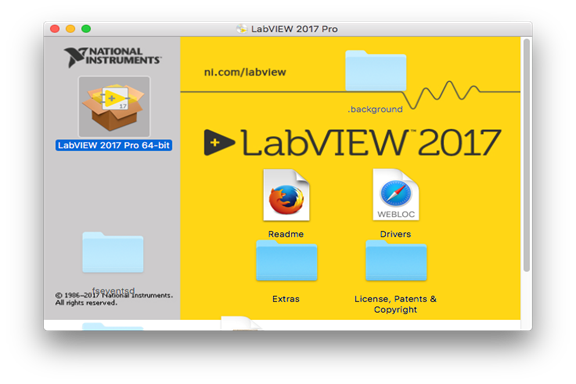Open the LabVIEW 2017 Pro 64-bit installer package
The height and width of the screenshot is (384, 576).
point(114,107)
